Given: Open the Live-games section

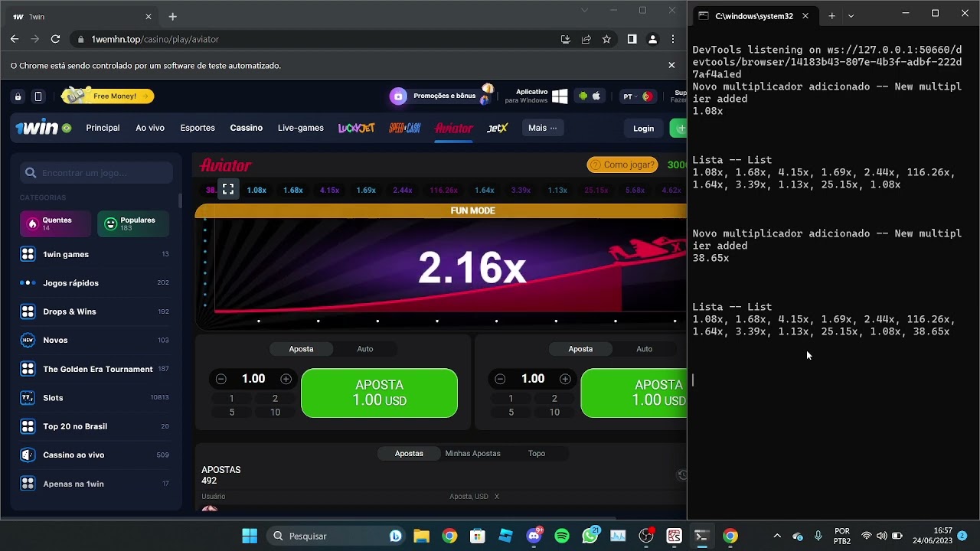Looking at the screenshot, I should [301, 128].
